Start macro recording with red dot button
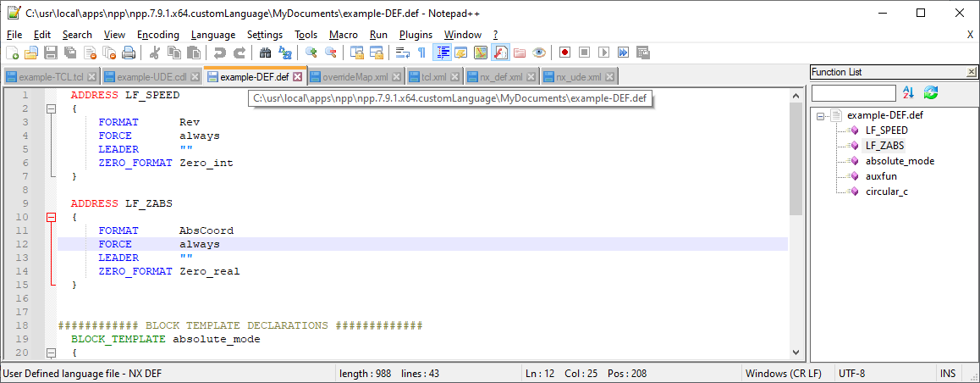The height and width of the screenshot is (383, 980). 565,53
